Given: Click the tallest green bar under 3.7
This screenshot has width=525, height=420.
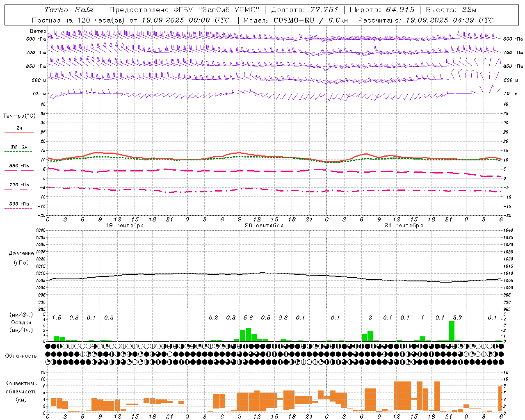Looking at the screenshot, I should (452, 331).
